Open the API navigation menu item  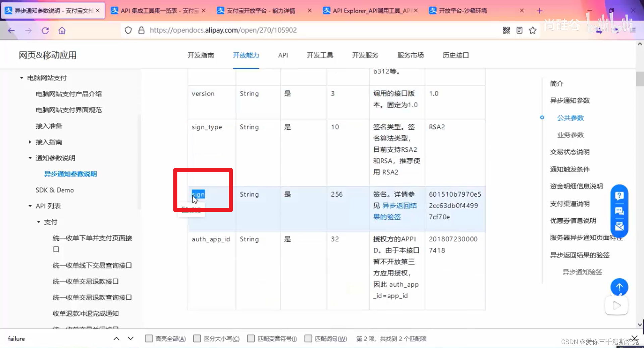(x=283, y=55)
